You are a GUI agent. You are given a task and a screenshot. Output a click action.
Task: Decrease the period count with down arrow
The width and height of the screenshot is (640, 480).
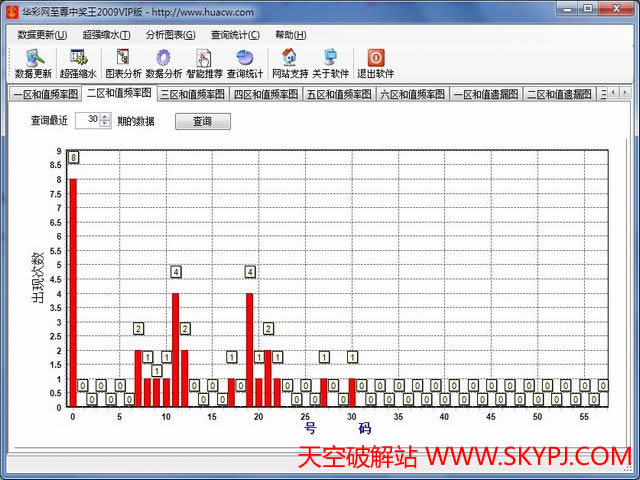click(x=105, y=125)
